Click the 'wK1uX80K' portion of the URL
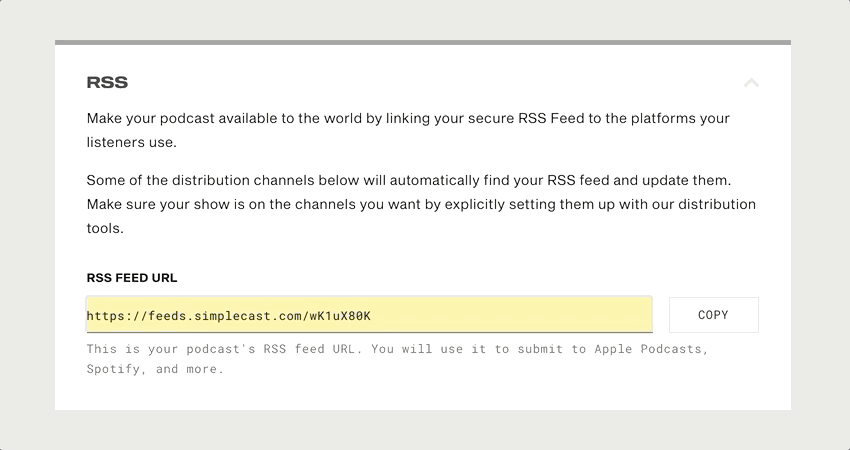Viewport: 850px width, 450px height. tap(340, 316)
